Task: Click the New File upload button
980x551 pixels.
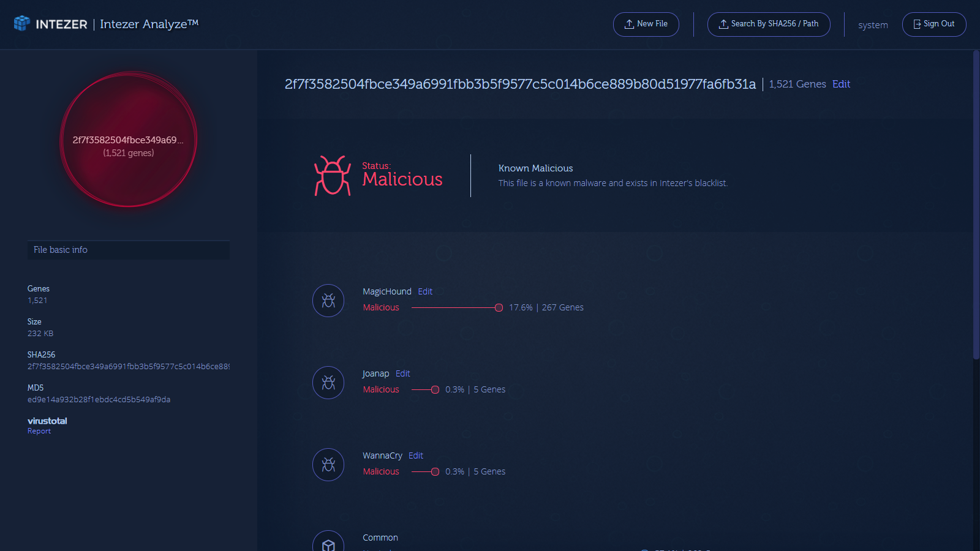Action: click(646, 24)
